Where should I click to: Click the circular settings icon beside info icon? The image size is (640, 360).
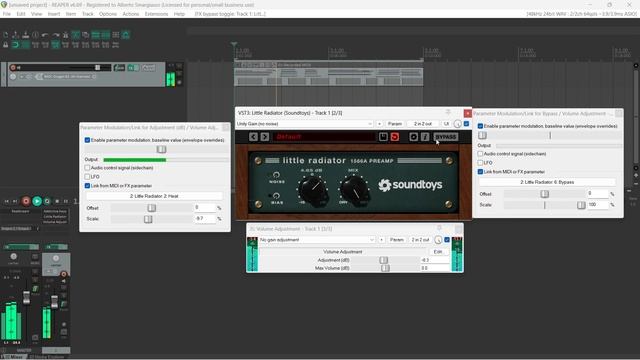pyautogui.click(x=413, y=137)
